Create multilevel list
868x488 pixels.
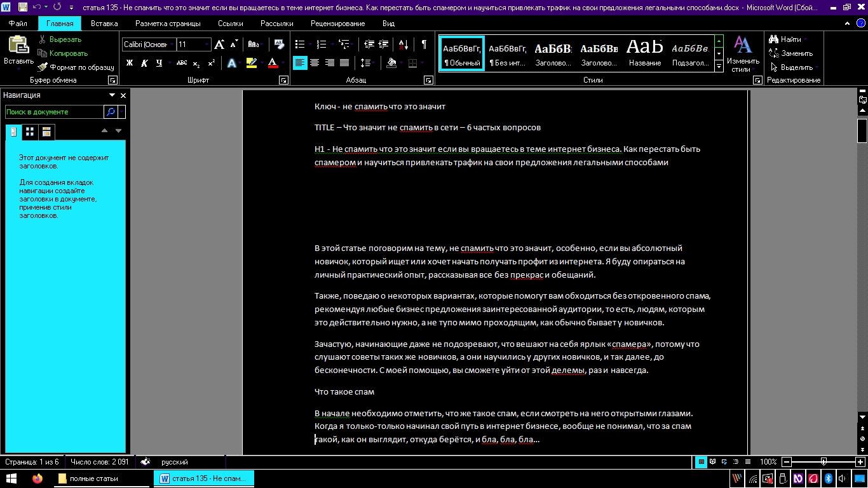point(344,44)
